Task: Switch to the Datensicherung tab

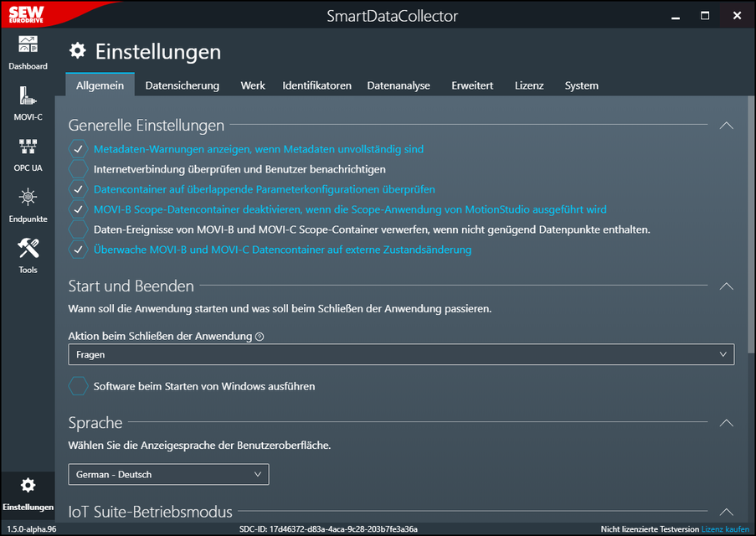Action: coord(182,85)
